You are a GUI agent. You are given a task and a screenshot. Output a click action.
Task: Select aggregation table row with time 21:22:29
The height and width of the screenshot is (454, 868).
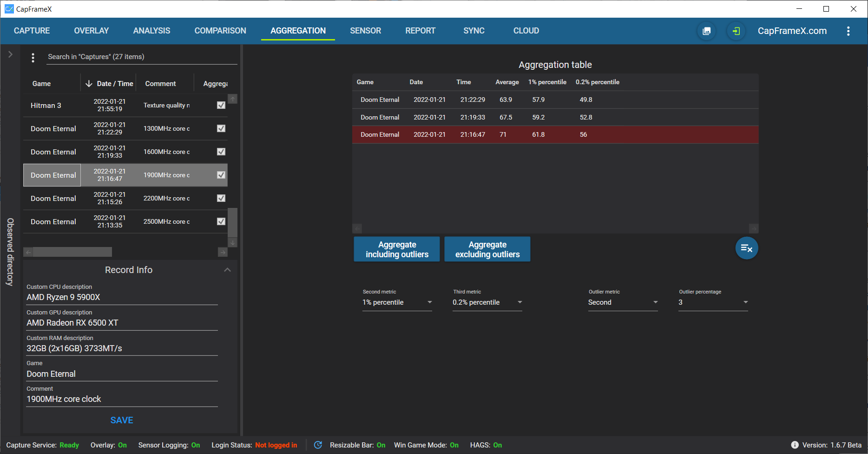pos(555,100)
